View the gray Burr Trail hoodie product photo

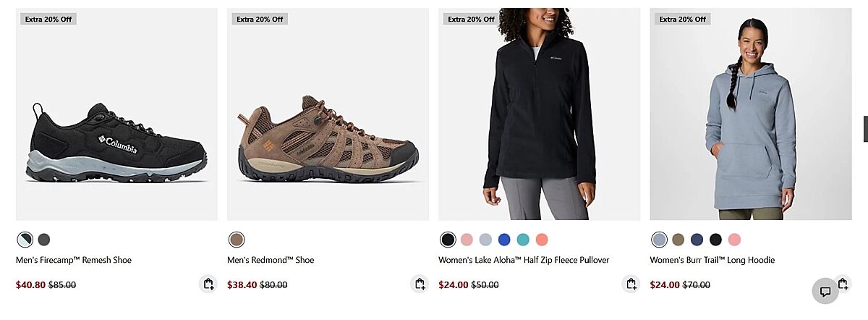pos(750,123)
